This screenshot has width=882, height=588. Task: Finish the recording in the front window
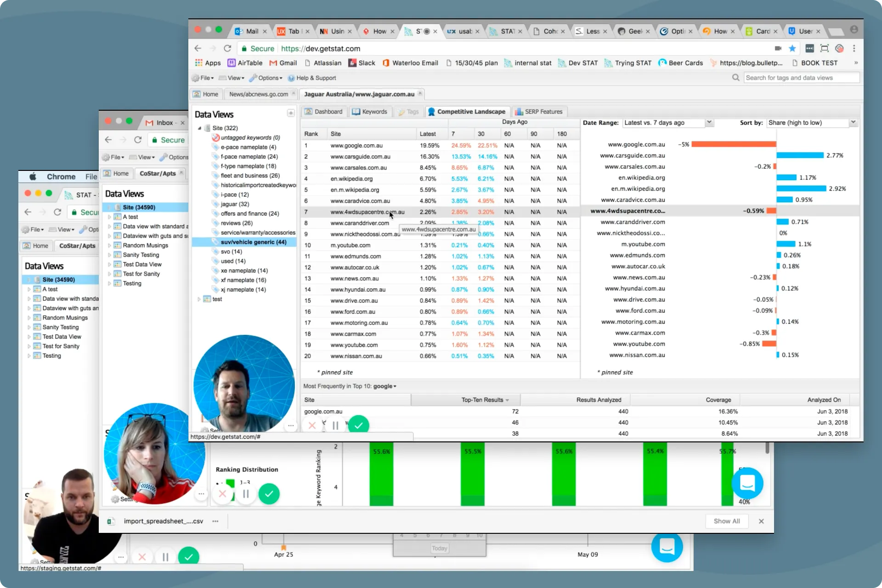point(359,425)
